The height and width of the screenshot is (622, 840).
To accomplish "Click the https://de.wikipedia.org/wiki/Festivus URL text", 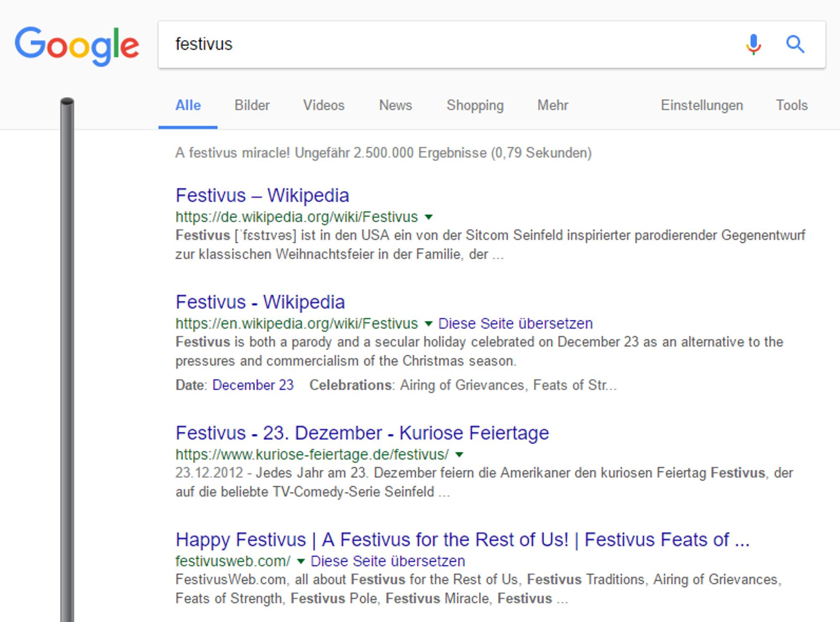I will (x=297, y=217).
